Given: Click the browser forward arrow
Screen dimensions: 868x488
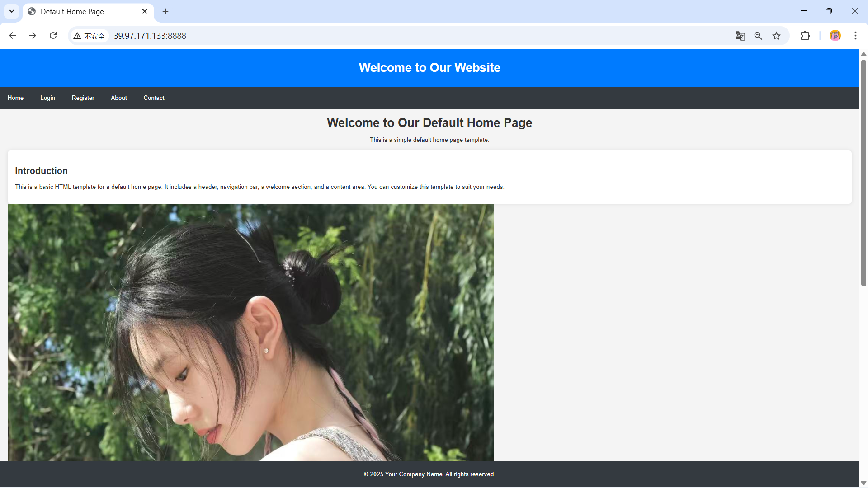Looking at the screenshot, I should [33, 36].
